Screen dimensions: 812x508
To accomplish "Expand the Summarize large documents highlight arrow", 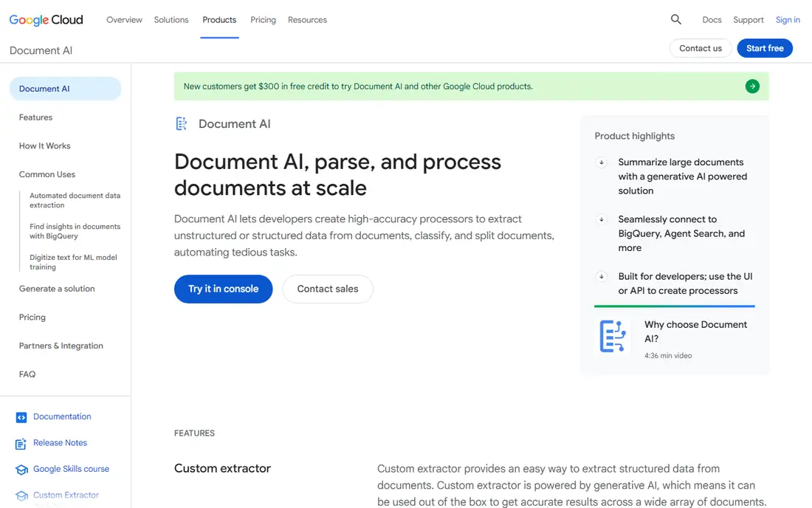I will (601, 162).
